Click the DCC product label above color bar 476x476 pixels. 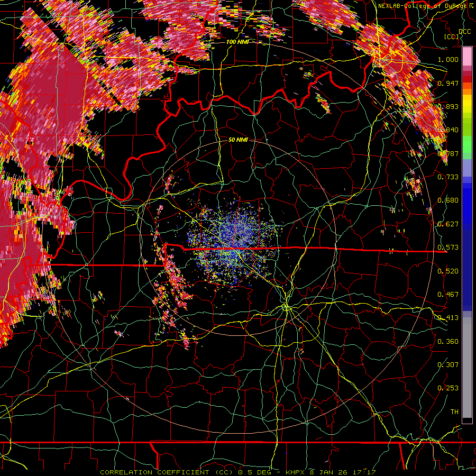click(x=464, y=32)
